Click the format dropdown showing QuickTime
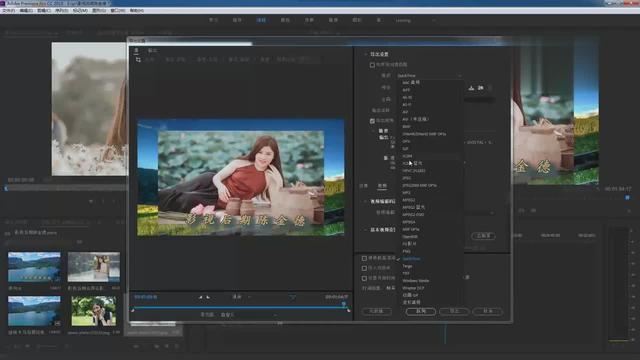640x360 pixels. coord(429,76)
